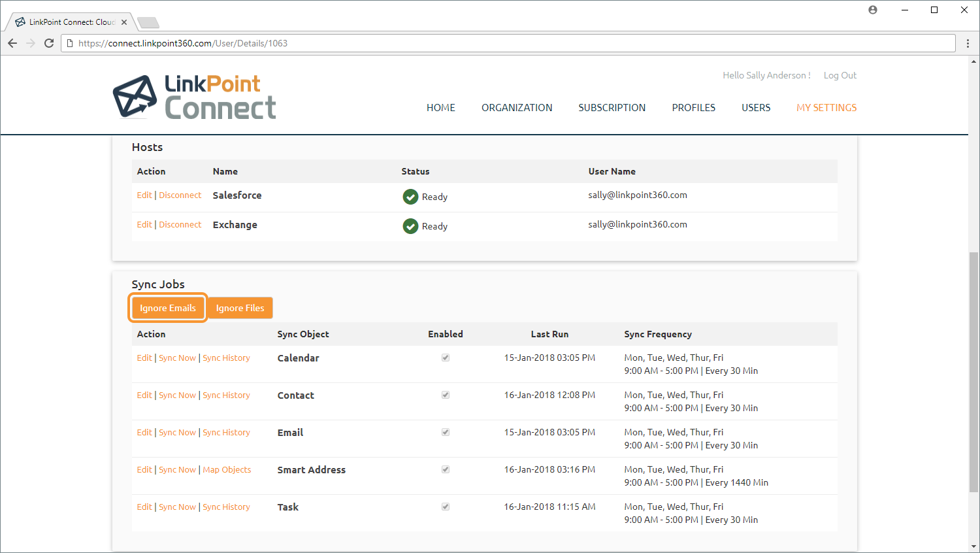Viewport: 980px width, 553px height.
Task: Toggle the Smart Address Enabled checkbox
Action: [446, 469]
